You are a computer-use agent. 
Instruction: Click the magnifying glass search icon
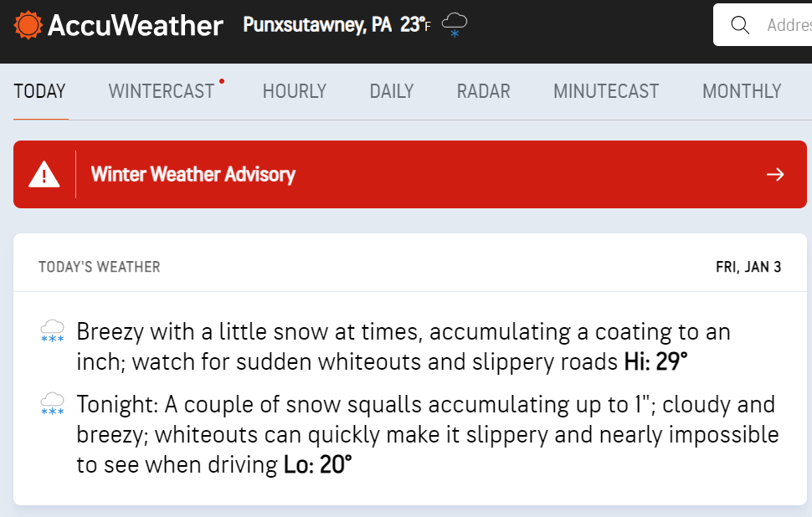[740, 25]
